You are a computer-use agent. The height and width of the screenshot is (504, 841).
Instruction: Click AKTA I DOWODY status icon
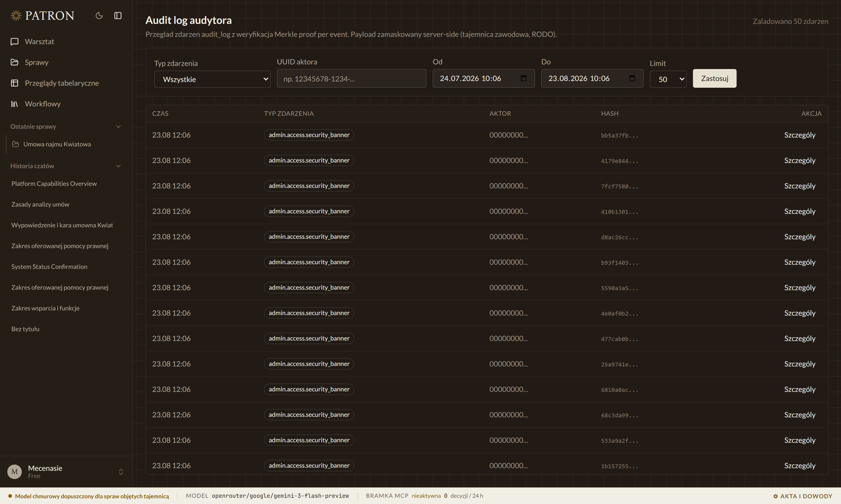(776, 496)
